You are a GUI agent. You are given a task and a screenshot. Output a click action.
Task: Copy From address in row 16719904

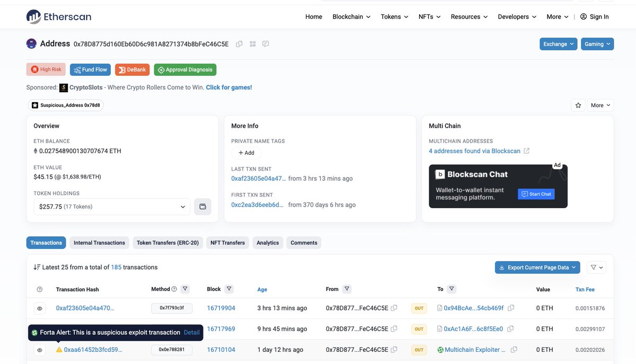tap(394, 308)
